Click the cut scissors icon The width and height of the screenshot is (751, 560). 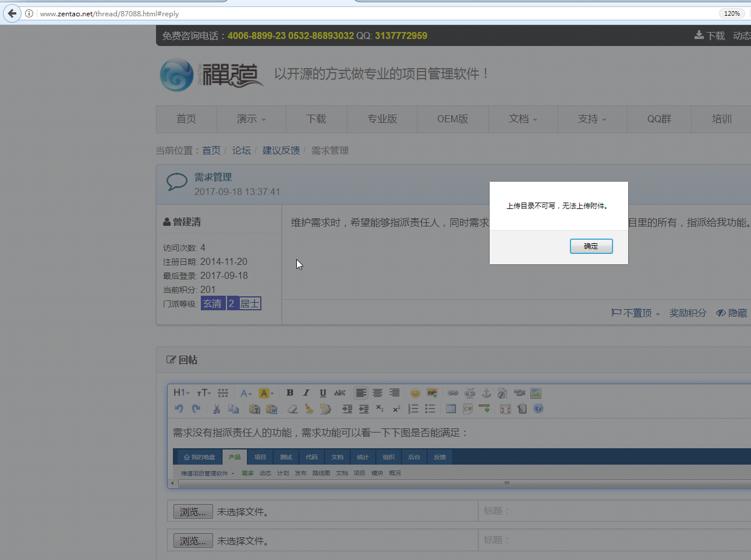click(x=217, y=409)
